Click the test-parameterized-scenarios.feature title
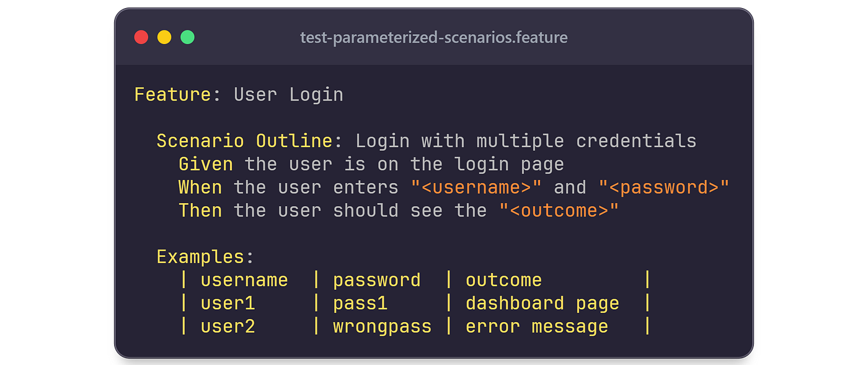Image resolution: width=868 pixels, height=365 pixels. (x=434, y=38)
